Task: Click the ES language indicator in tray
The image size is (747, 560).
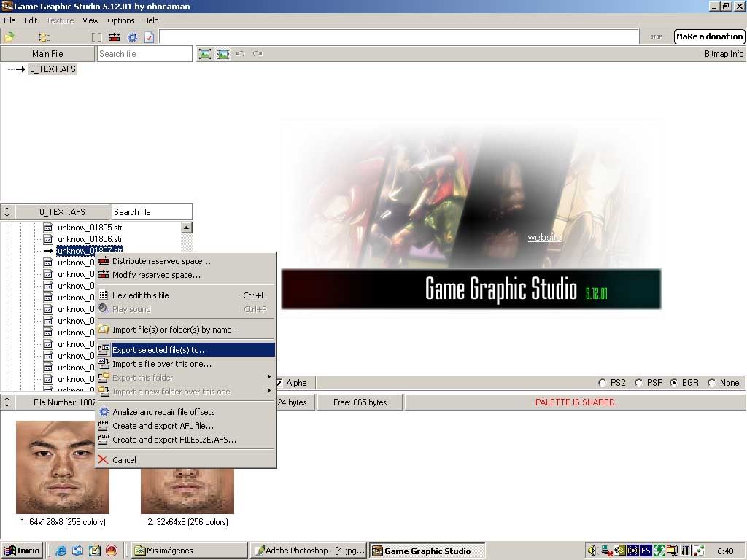Action: click(x=646, y=551)
